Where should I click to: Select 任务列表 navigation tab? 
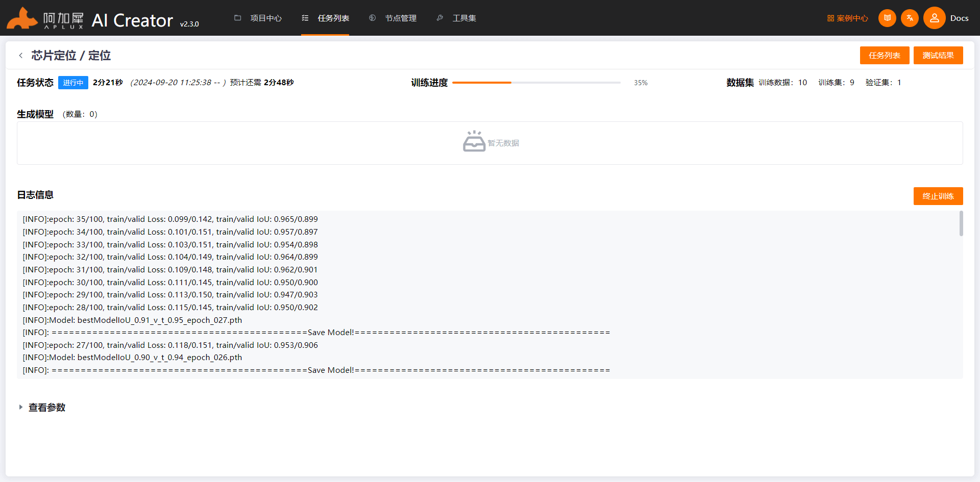tap(333, 18)
